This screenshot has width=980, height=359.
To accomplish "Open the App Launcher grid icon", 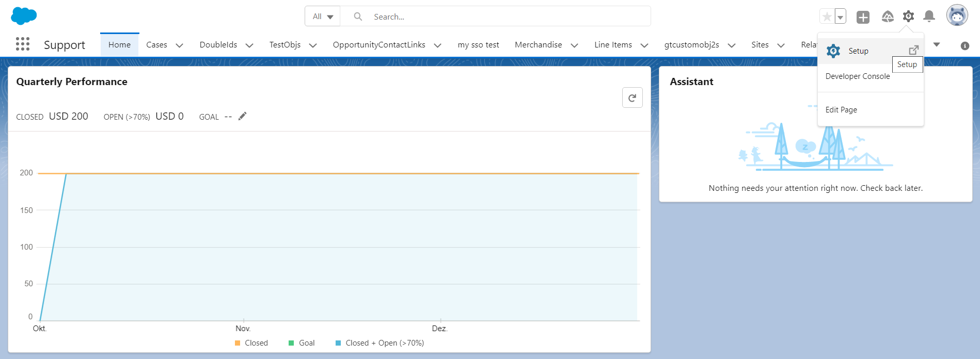I will tap(23, 44).
